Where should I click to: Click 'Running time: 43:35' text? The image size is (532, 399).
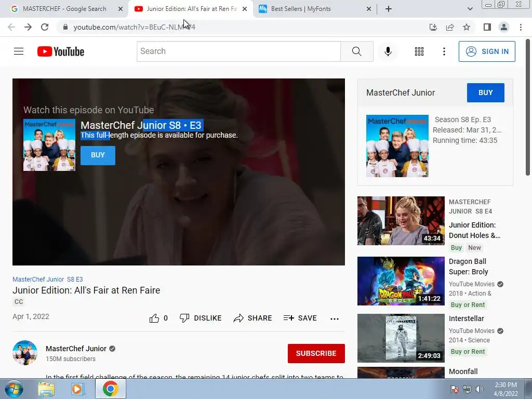[x=465, y=140]
